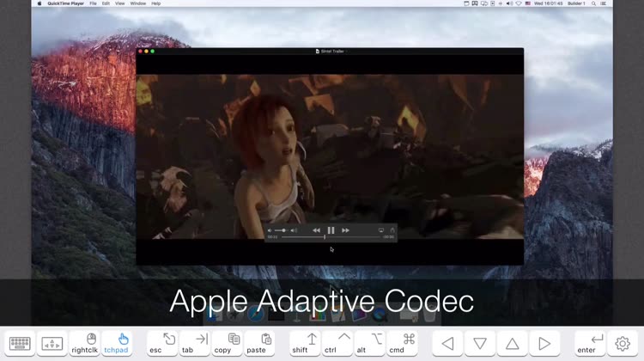Open the US flag input source menu
The width and height of the screenshot is (644, 361).
528,3
